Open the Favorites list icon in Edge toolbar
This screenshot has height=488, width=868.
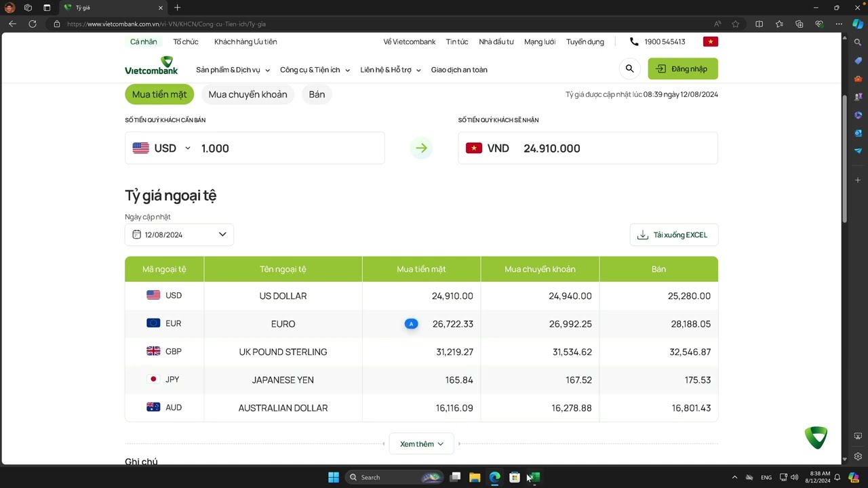pos(779,24)
